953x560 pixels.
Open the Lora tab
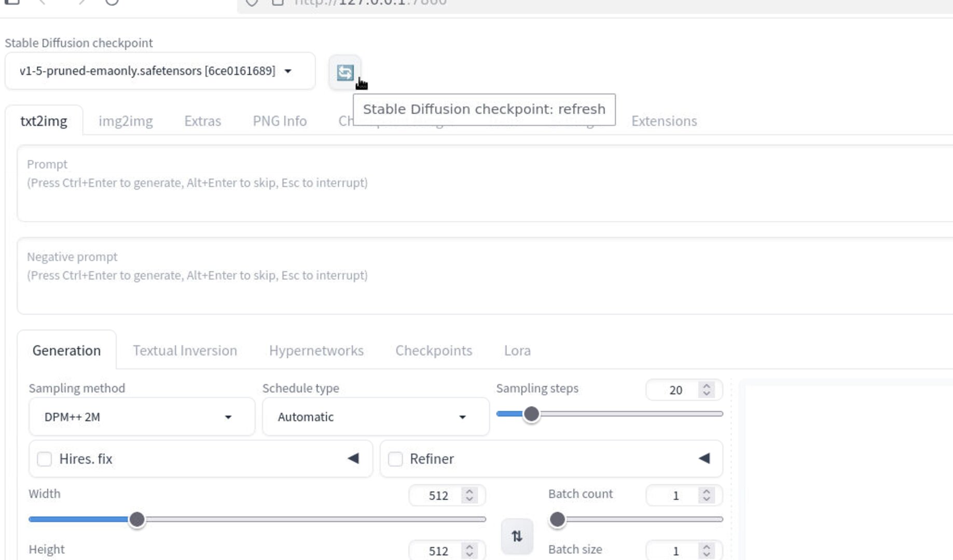point(517,351)
